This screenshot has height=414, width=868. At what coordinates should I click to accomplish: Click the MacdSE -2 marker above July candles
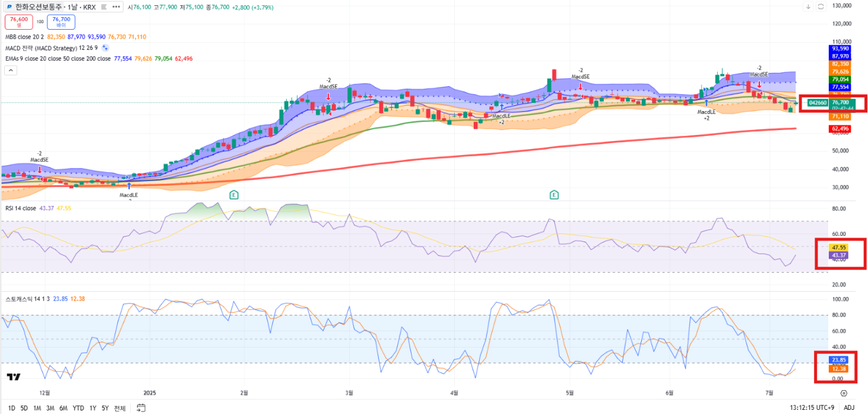(759, 71)
